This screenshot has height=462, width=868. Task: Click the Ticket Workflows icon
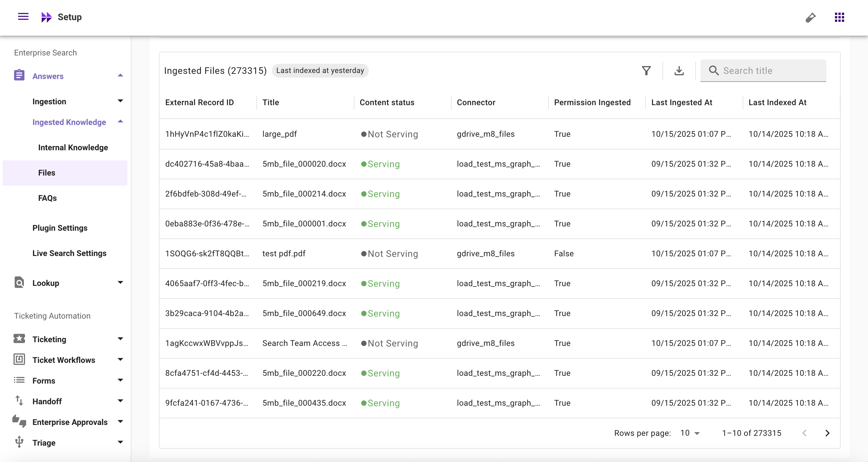[19, 359]
